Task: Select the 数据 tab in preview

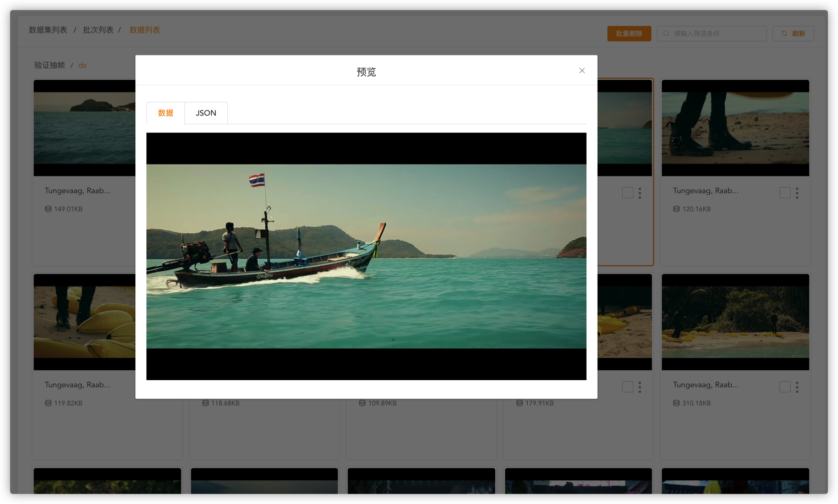Action: (x=166, y=113)
